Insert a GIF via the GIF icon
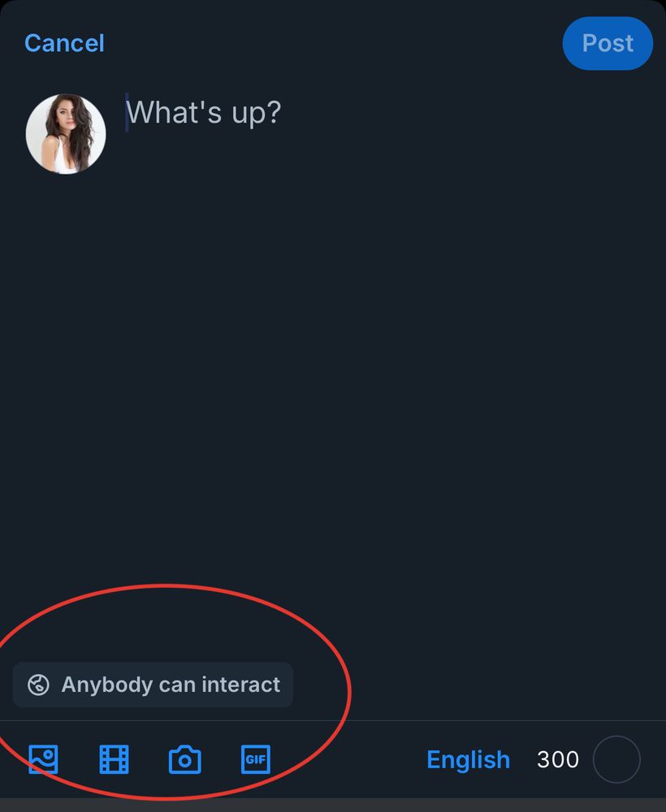Image resolution: width=666 pixels, height=812 pixels. (256, 759)
